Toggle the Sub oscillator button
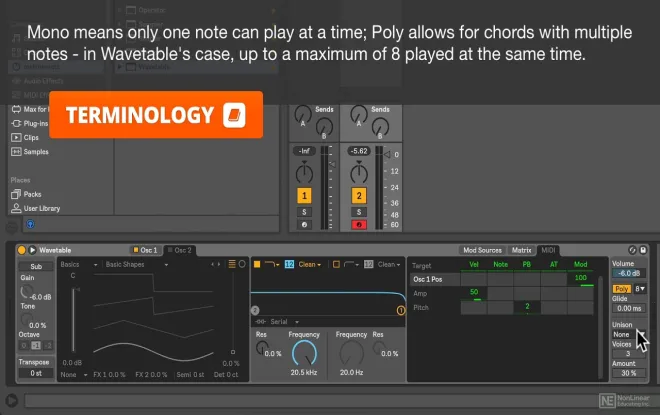 (x=36, y=266)
